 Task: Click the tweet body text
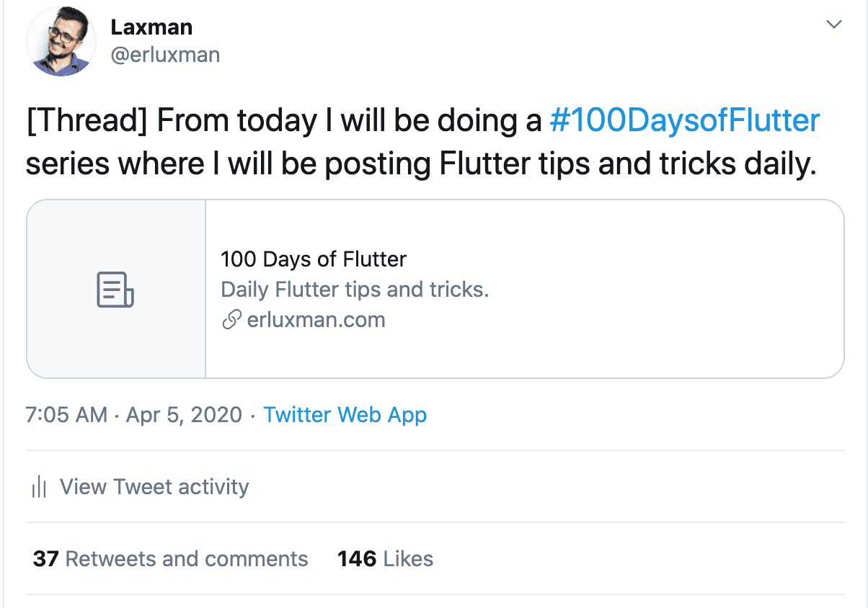[x=423, y=143]
